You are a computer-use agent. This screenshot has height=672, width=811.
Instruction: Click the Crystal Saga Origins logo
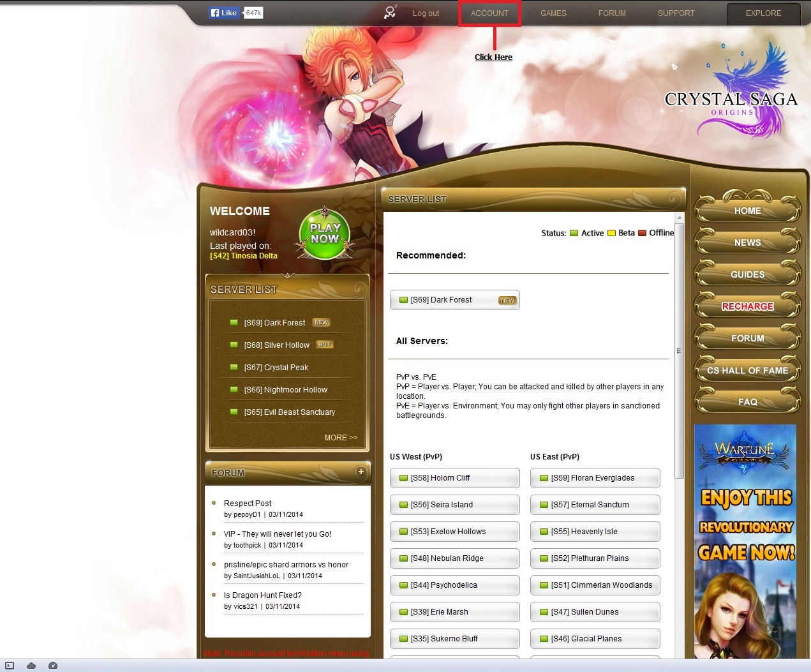click(733, 96)
